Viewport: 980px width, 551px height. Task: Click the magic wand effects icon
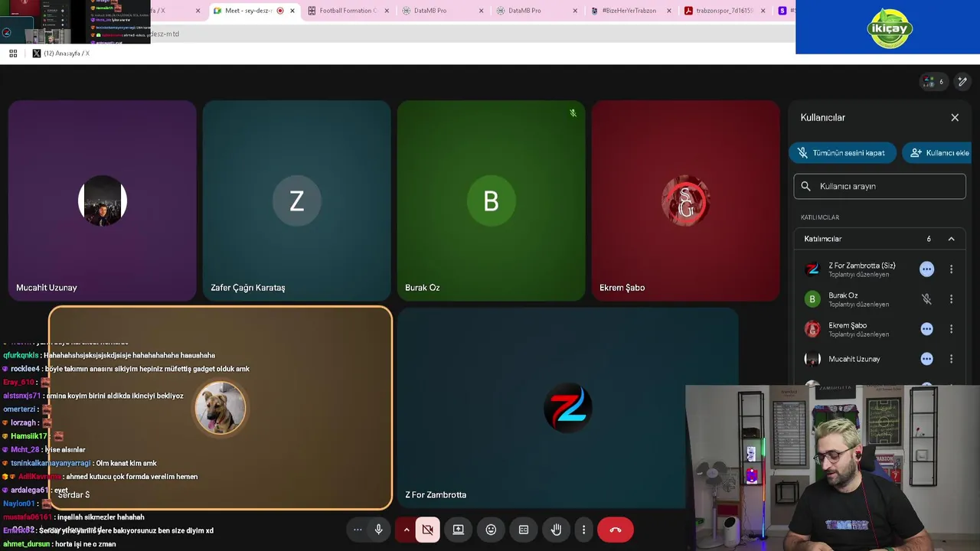click(962, 81)
